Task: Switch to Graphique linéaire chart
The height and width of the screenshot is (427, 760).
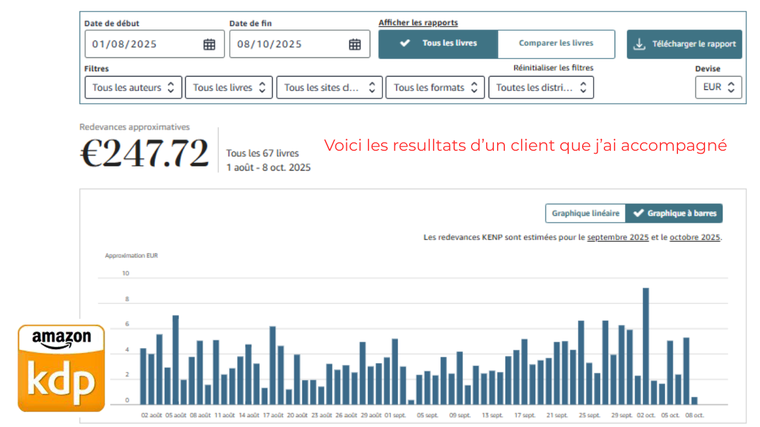Action: tap(585, 213)
